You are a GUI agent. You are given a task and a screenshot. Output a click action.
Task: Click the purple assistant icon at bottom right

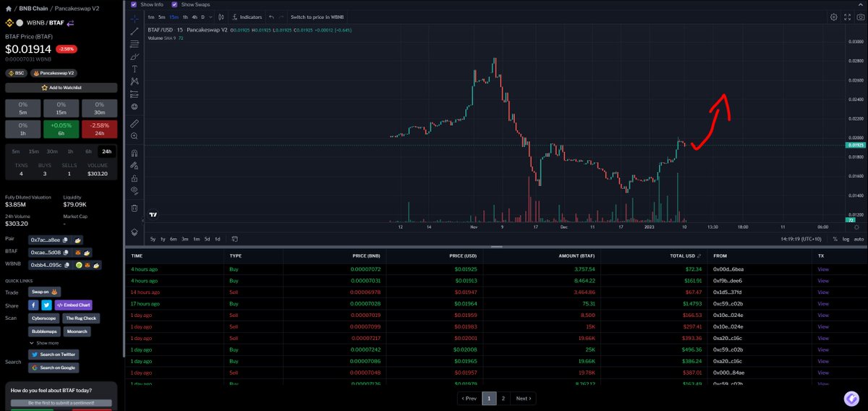851,399
